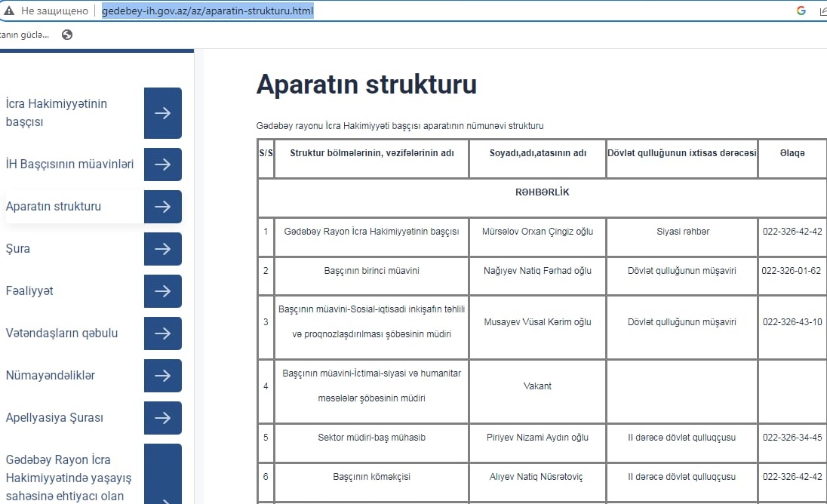Click the page heading Aparatın strukturu
This screenshot has width=827, height=504.
[x=367, y=85]
